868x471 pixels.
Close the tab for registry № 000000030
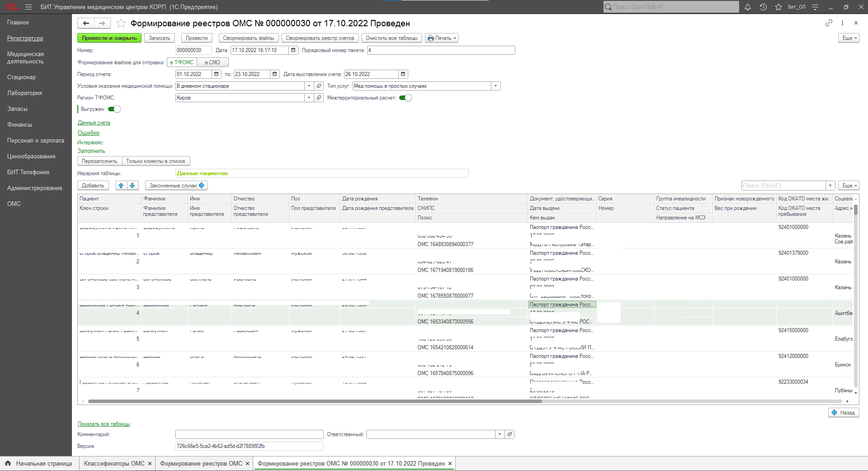(450, 464)
